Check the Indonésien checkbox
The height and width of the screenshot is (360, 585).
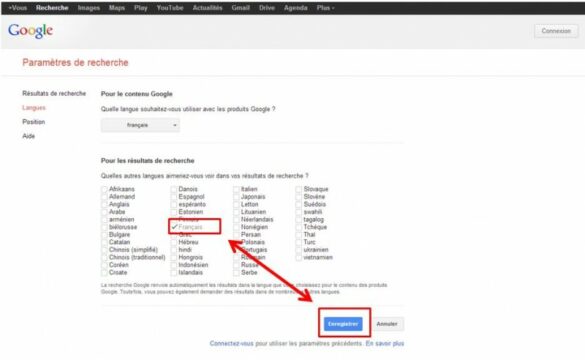[174, 265]
